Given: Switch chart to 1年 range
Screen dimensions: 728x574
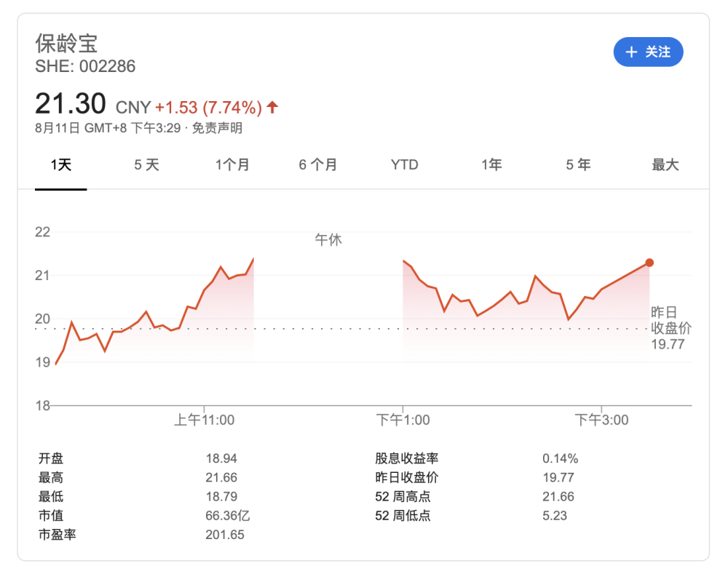Looking at the screenshot, I should point(491,165).
